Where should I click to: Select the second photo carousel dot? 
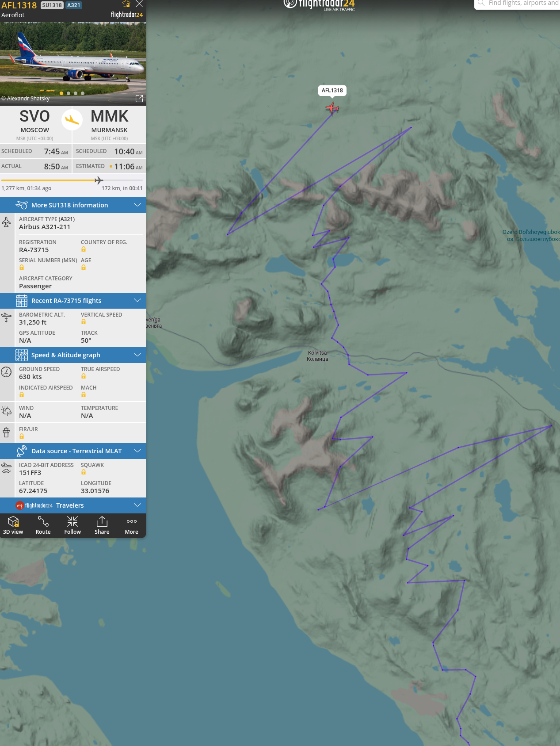pos(69,93)
